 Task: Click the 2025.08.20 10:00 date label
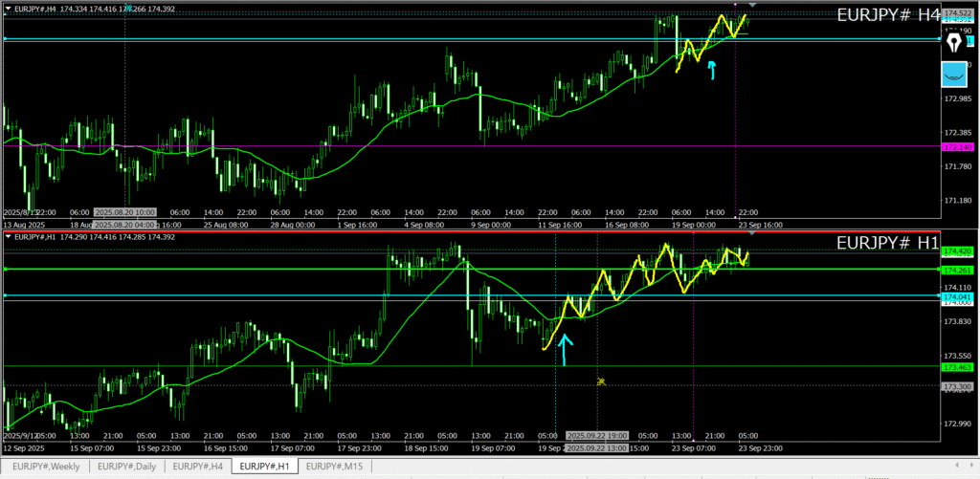(x=125, y=211)
